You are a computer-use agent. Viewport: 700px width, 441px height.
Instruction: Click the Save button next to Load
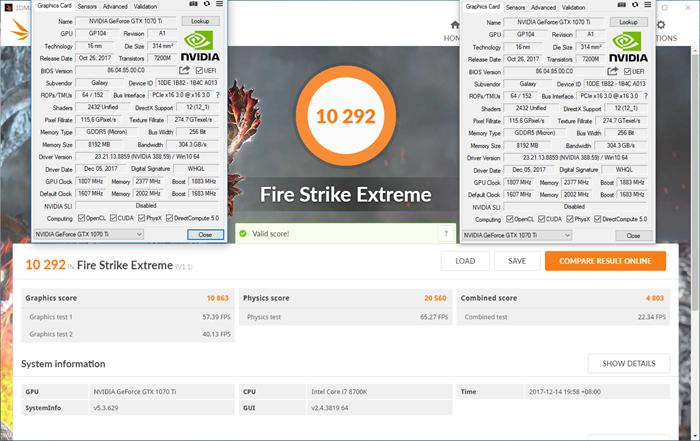click(x=517, y=261)
